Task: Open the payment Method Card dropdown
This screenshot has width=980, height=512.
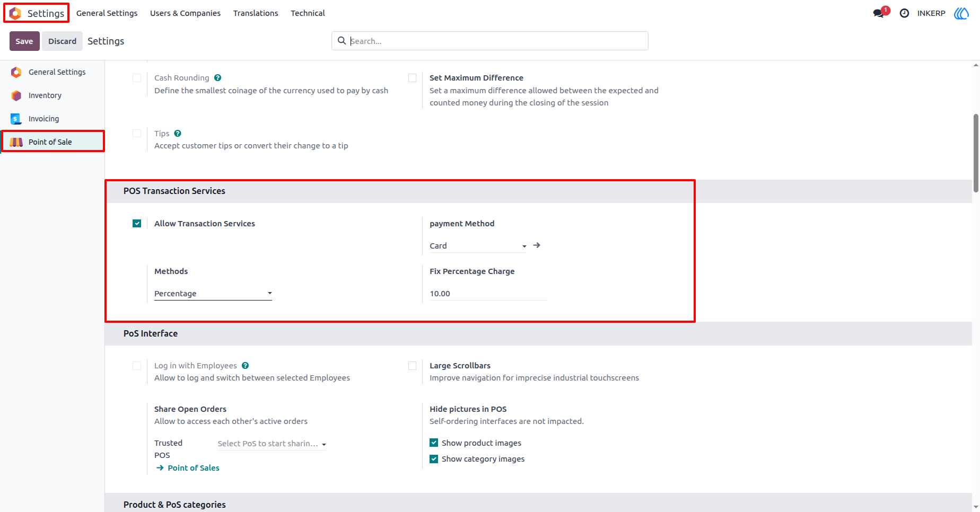Action: pyautogui.click(x=478, y=246)
